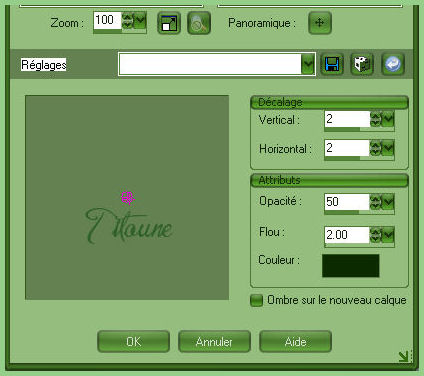Expand the Flou value dropdown arrow
The height and width of the screenshot is (376, 424).
pyautogui.click(x=388, y=235)
